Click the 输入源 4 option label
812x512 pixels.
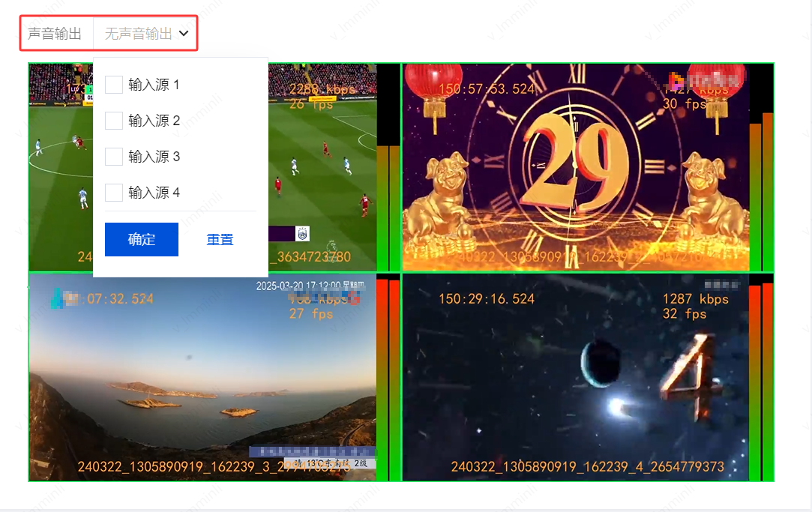154,193
